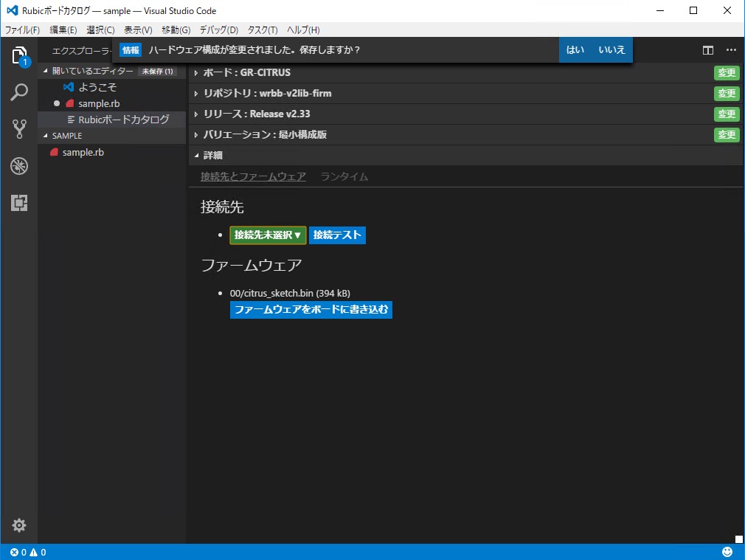Click the Rubicボードカタログ editor icon

71,120
